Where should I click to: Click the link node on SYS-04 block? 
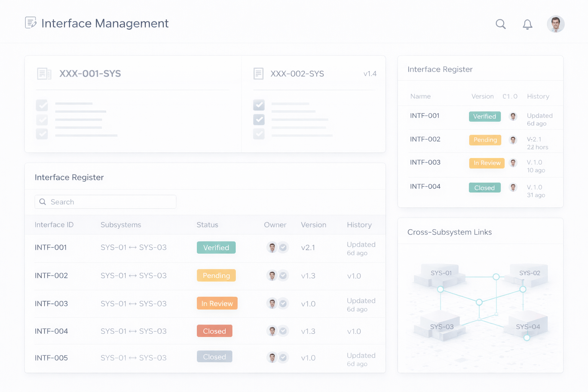click(527, 338)
